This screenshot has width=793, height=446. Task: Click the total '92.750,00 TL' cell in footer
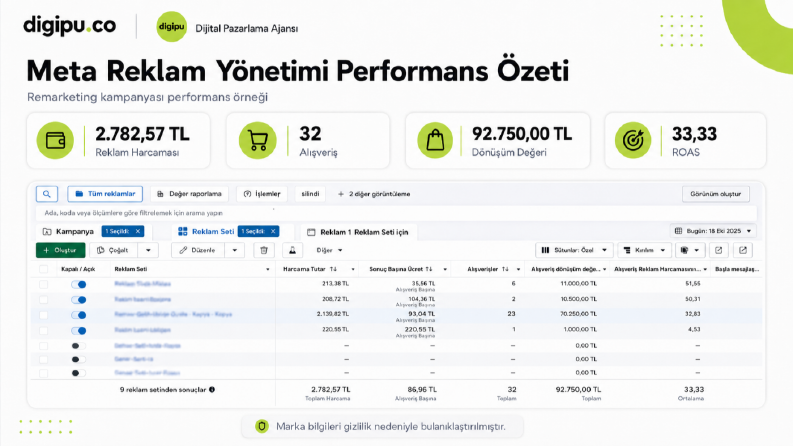(x=578, y=389)
